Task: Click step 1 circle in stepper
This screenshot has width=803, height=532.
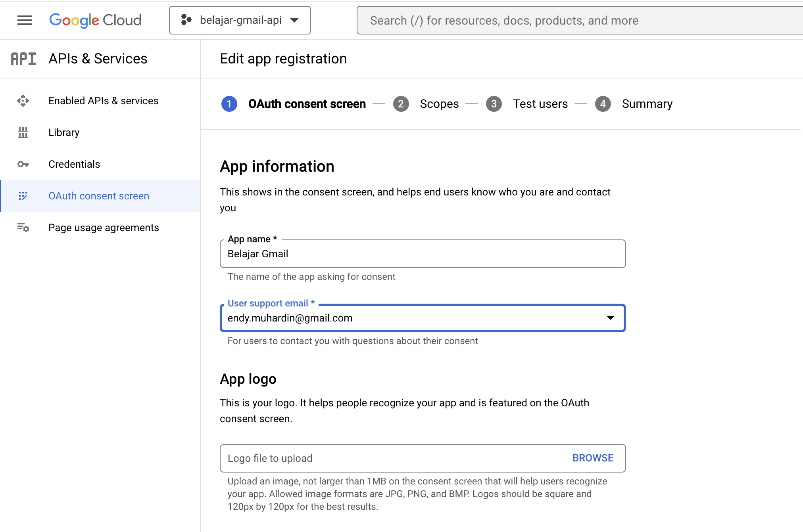Action: (229, 104)
